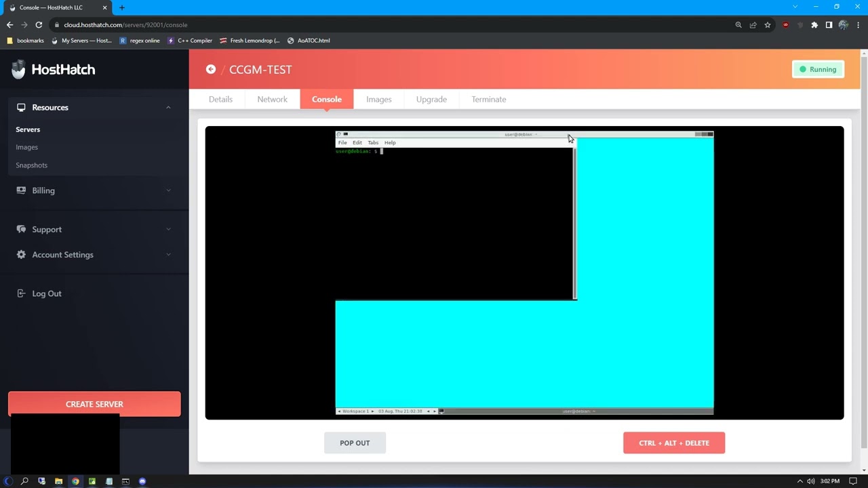Viewport: 868px width, 488px height.
Task: Click the Billing icon in sidebar
Action: (x=21, y=190)
